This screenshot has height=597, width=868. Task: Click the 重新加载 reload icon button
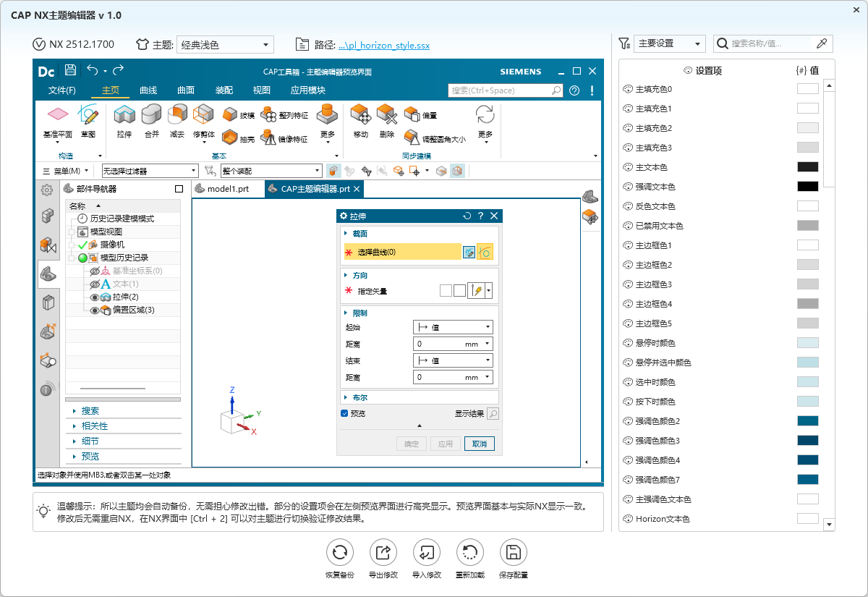coord(469,553)
